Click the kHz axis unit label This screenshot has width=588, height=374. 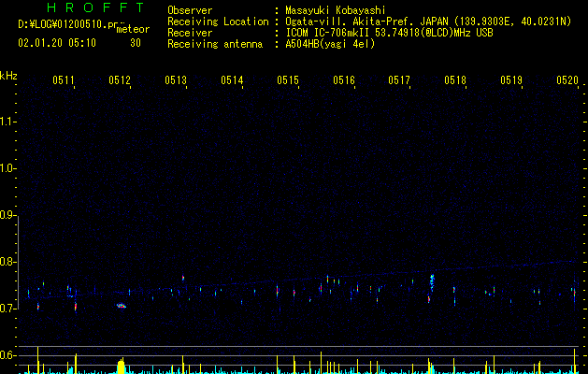[x=8, y=76]
